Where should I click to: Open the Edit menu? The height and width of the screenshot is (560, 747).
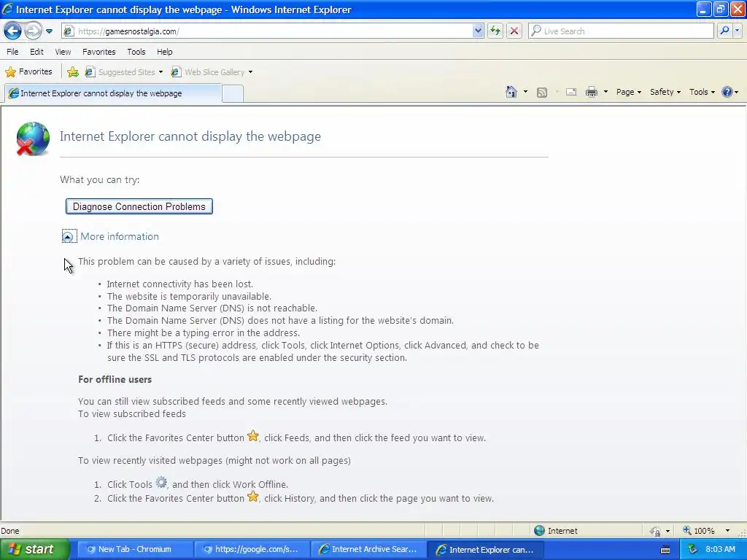(x=36, y=52)
